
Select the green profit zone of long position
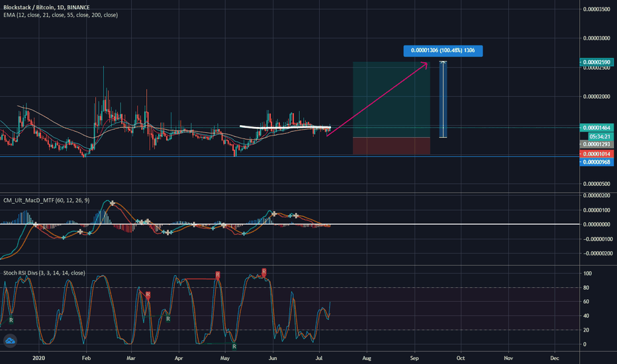391,99
